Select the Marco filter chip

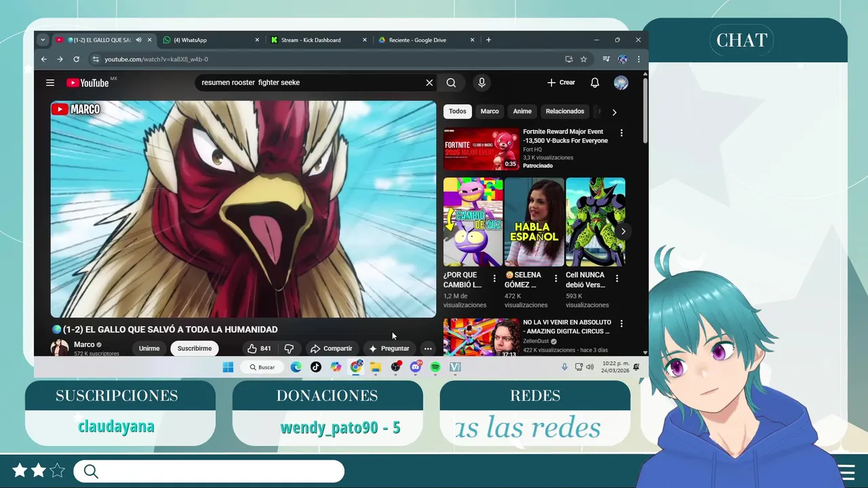490,111
